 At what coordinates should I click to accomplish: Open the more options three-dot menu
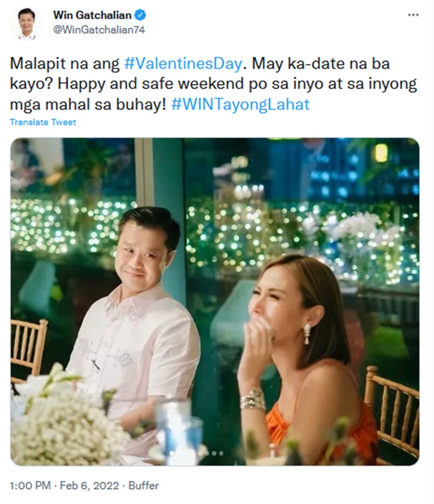click(x=413, y=15)
